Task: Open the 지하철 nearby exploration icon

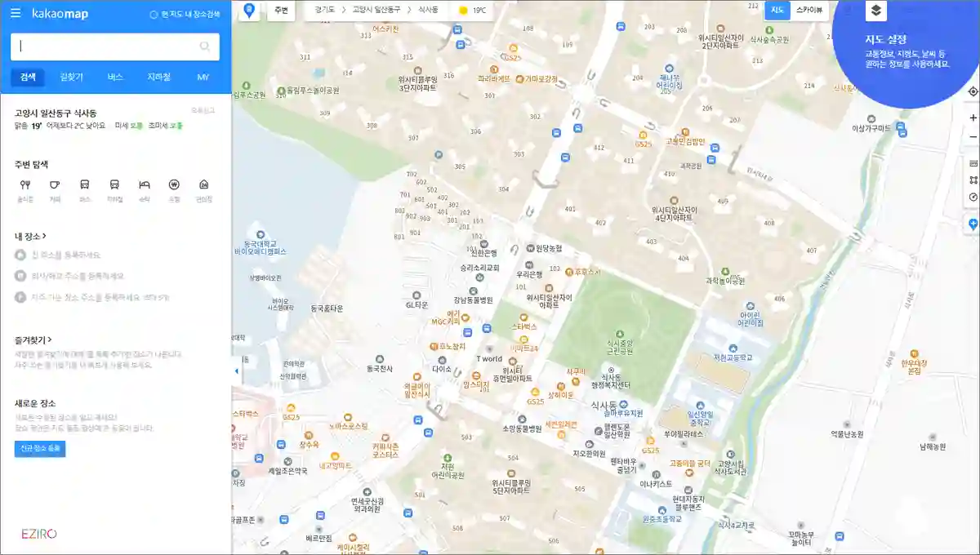Action: [x=114, y=184]
